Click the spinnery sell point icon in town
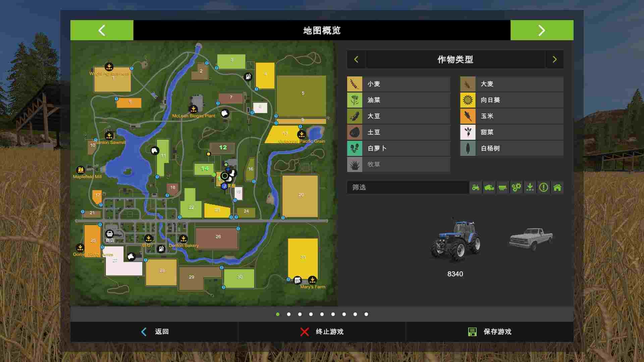The width and height of the screenshot is (644, 362). click(148, 238)
